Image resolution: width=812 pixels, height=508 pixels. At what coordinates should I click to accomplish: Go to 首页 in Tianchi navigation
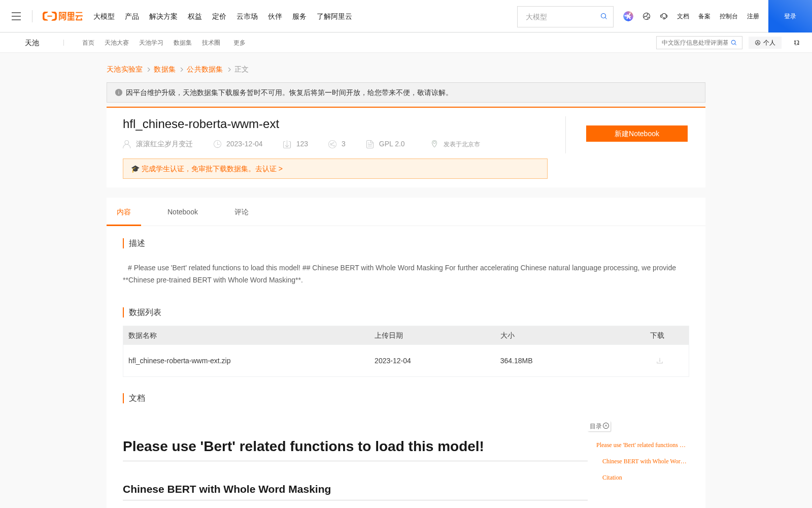click(x=88, y=43)
